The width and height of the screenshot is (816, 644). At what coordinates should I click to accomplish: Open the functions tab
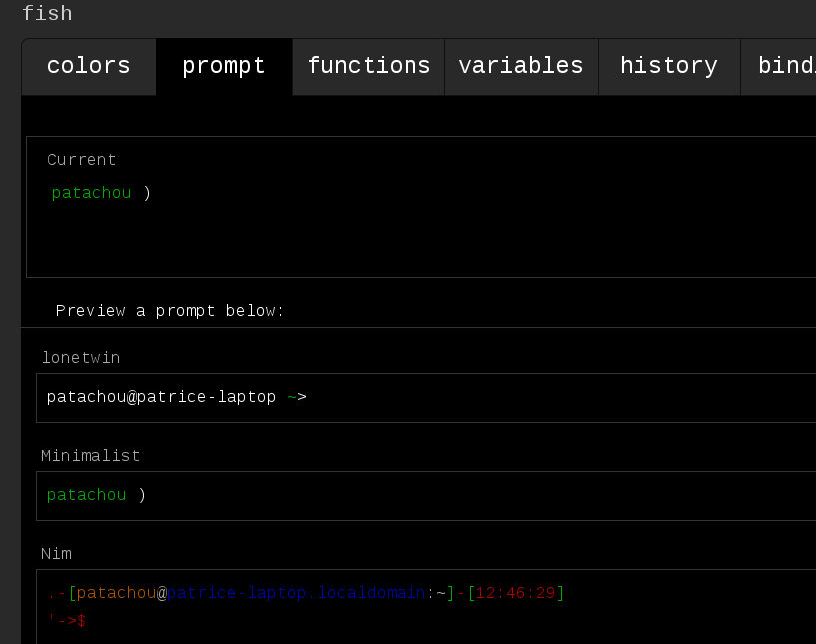(369, 67)
